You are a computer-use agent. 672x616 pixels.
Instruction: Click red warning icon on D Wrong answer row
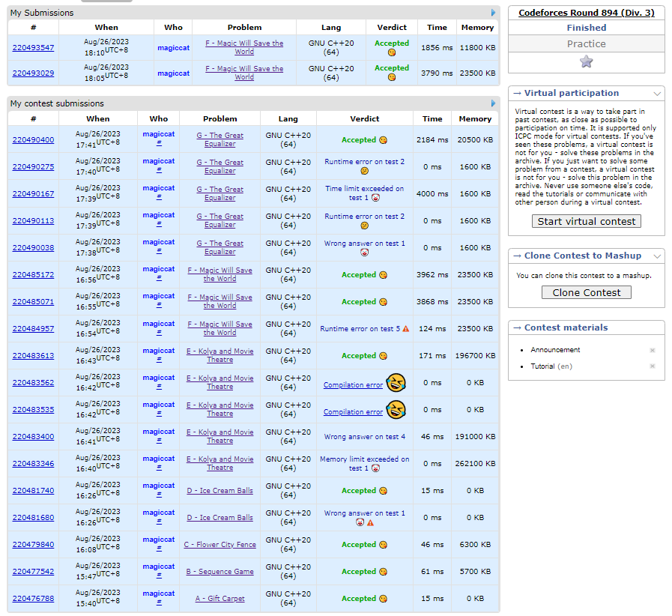tap(370, 522)
